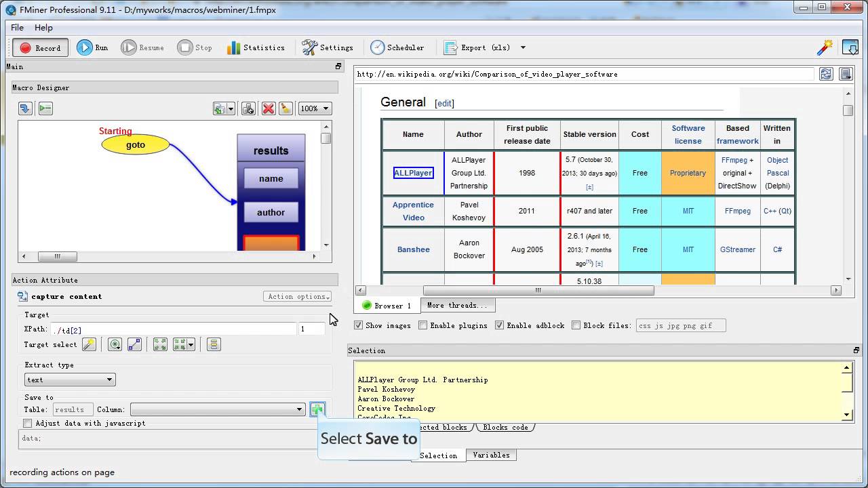Click the Software license header link

688,134
